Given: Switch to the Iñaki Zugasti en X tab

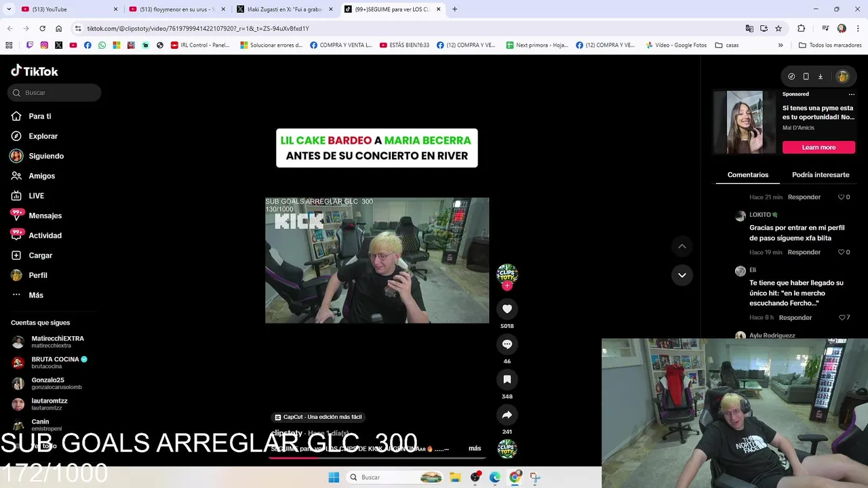Looking at the screenshot, I should coord(283,9).
